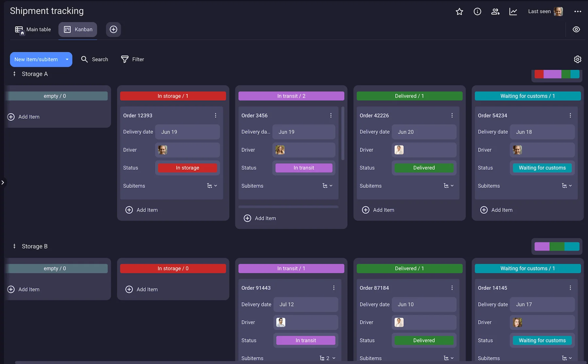
Task: Click Storage A In transit / 2 column header
Action: click(x=291, y=96)
